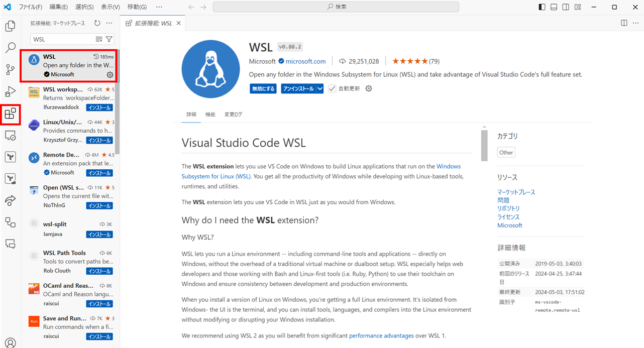Screen dimensions: 644x348
Task: Install the Open (WSL) extension by NoThlnG
Action: click(99, 205)
